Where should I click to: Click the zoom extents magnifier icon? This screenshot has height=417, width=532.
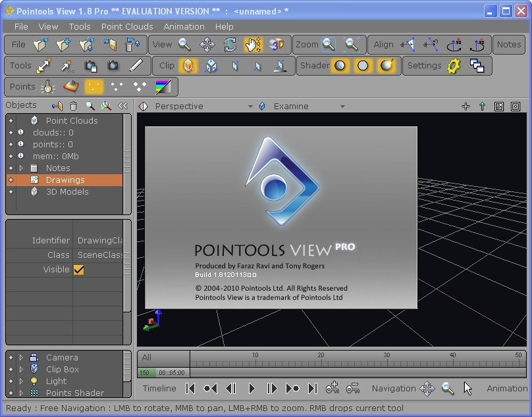(352, 45)
